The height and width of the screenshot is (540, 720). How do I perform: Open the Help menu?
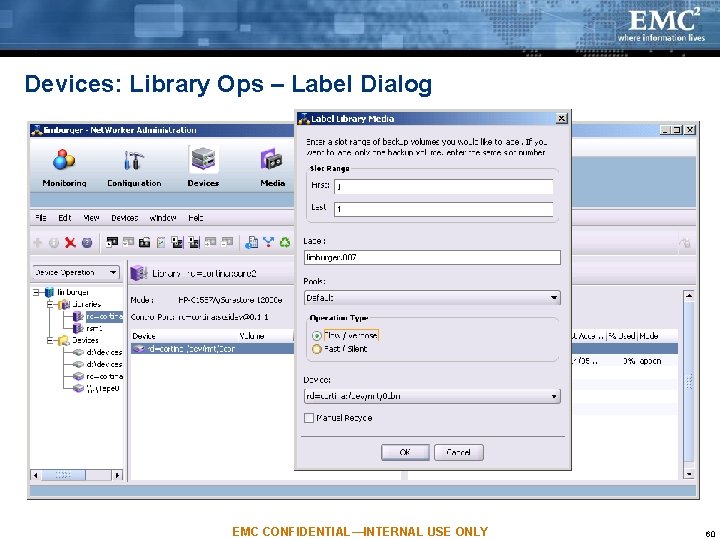tap(196, 218)
